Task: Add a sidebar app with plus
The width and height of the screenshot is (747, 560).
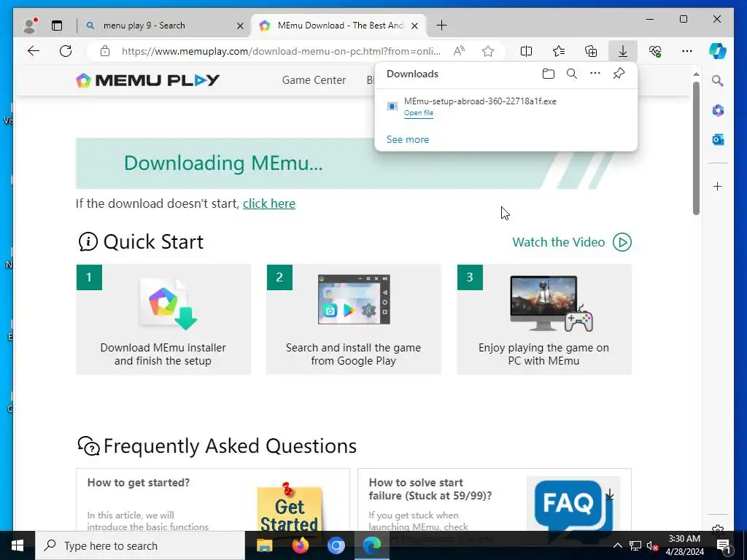Action: click(x=718, y=186)
